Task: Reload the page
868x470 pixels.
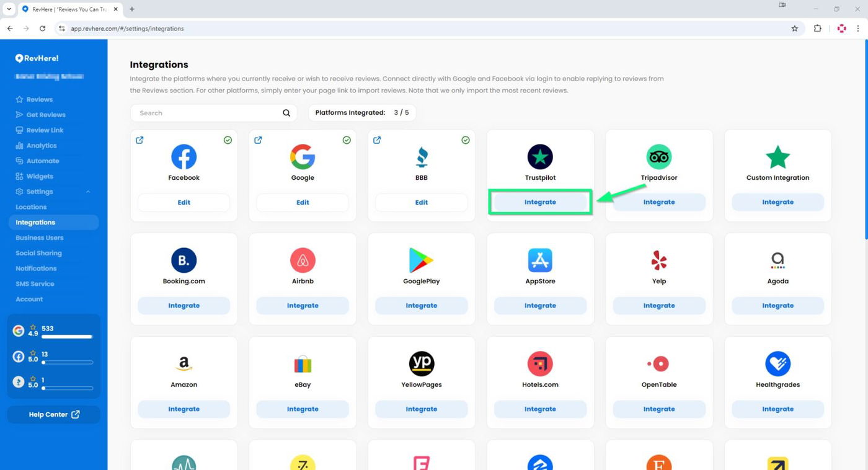Action: 42,29
